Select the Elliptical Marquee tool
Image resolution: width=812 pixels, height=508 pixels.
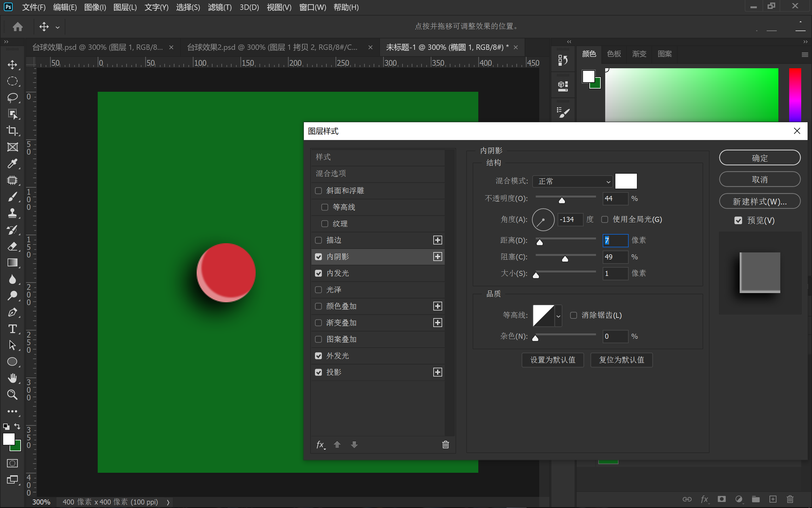[x=12, y=81]
